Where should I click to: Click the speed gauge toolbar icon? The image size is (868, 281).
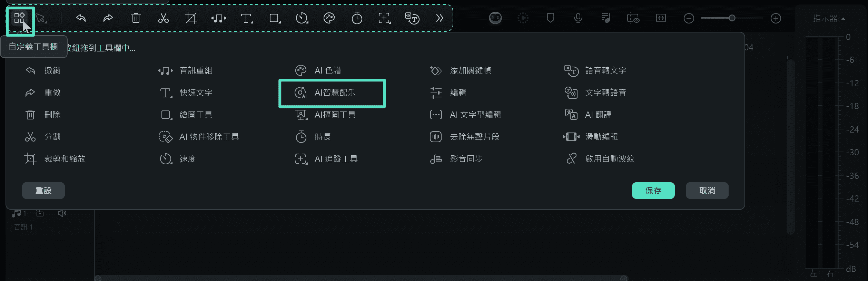pyautogui.click(x=302, y=18)
